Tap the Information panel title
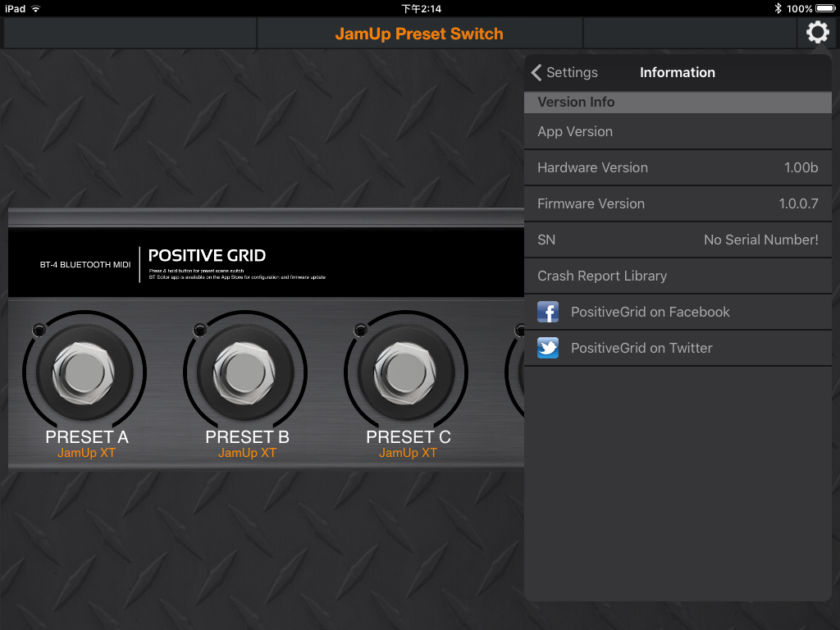Viewport: 840px width, 630px height. click(677, 72)
